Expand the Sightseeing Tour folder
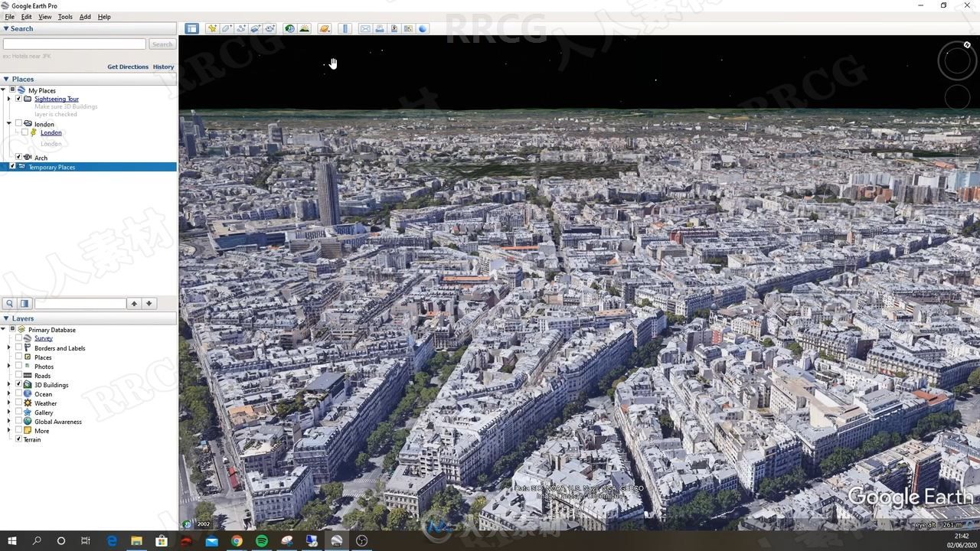980x551 pixels. 9,99
